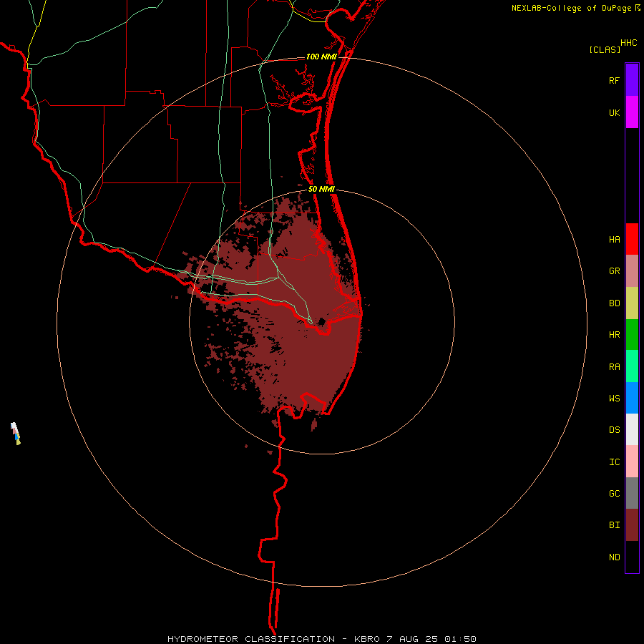This screenshot has width=644, height=644.
Task: Click the HHC product label
Action: pyautogui.click(x=628, y=43)
